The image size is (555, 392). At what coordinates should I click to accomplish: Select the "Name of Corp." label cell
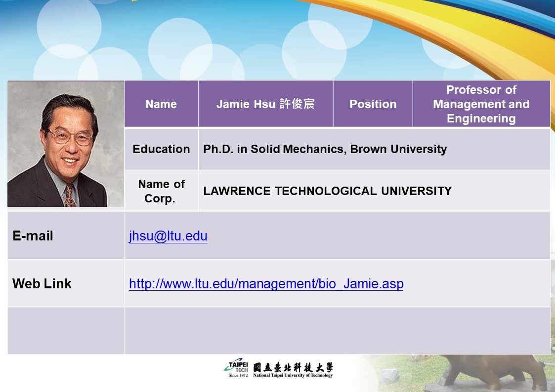point(162,191)
